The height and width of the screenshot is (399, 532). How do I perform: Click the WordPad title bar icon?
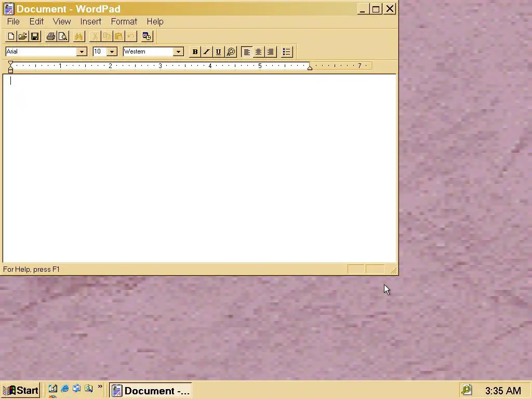click(8, 9)
